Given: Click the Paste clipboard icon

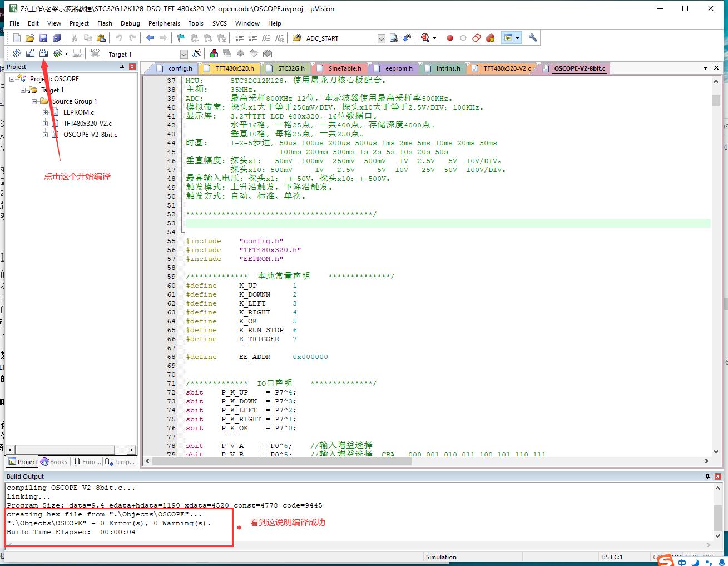Looking at the screenshot, I should tap(101, 38).
